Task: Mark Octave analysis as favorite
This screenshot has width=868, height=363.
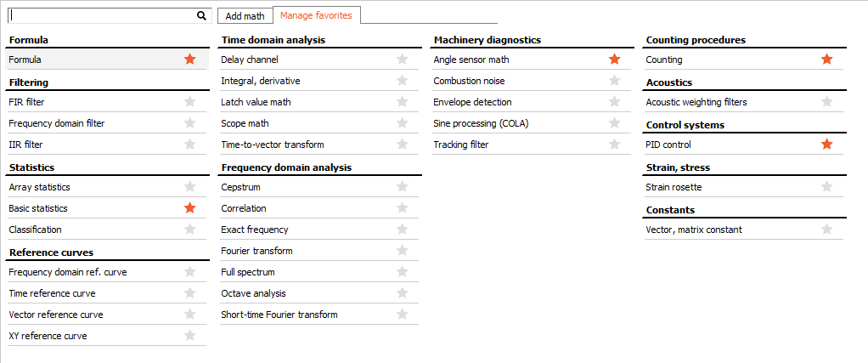Action: 403,293
